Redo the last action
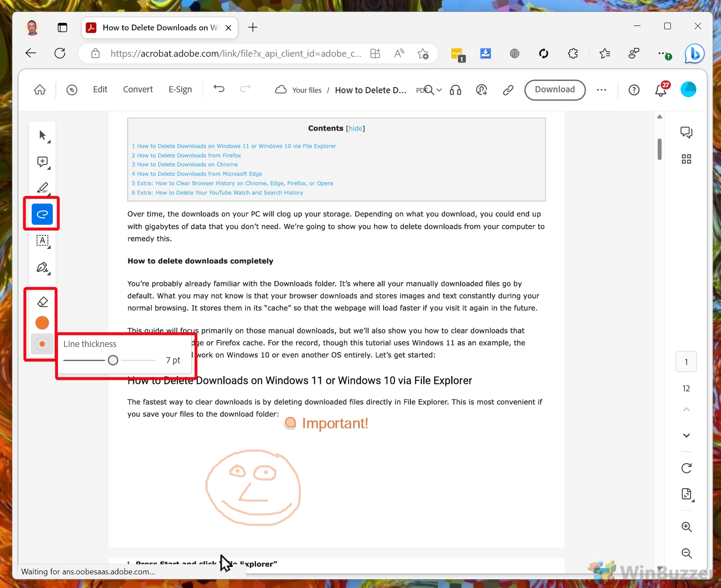Viewport: 721px width, 588px height. 245,89
